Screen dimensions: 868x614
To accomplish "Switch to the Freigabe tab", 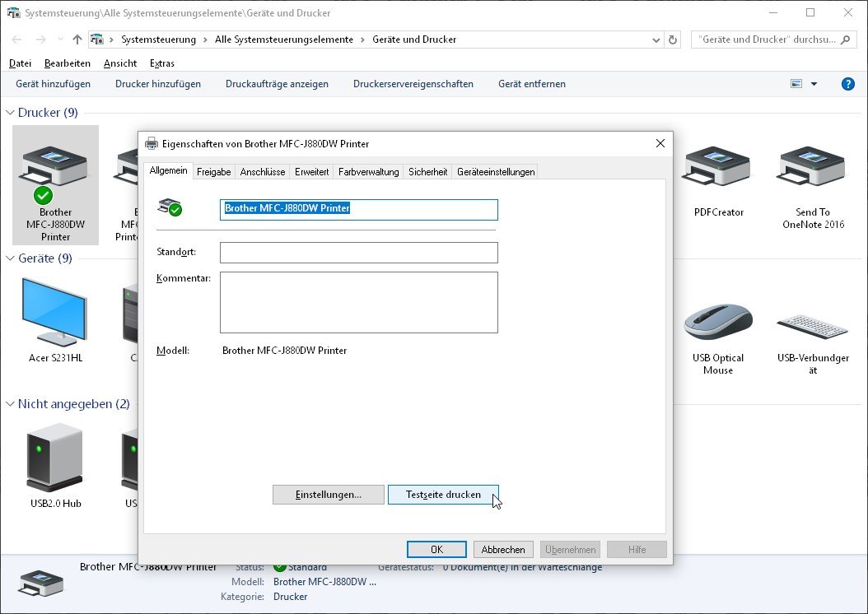I will 213,171.
